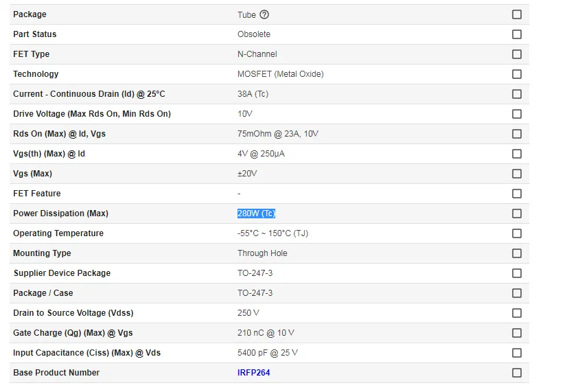Toggle the Drain to Source Voltage checkbox
Viewport: 578px width, 392px height.
517,313
